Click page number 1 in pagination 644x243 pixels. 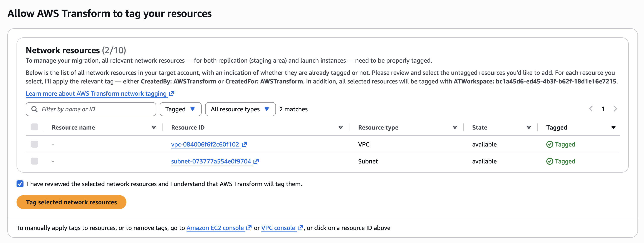603,109
